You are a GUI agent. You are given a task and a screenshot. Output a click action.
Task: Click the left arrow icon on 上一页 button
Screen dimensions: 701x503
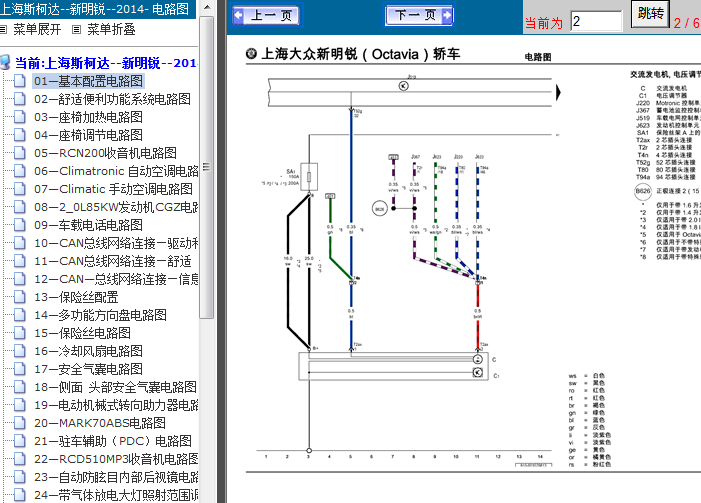[x=238, y=15]
